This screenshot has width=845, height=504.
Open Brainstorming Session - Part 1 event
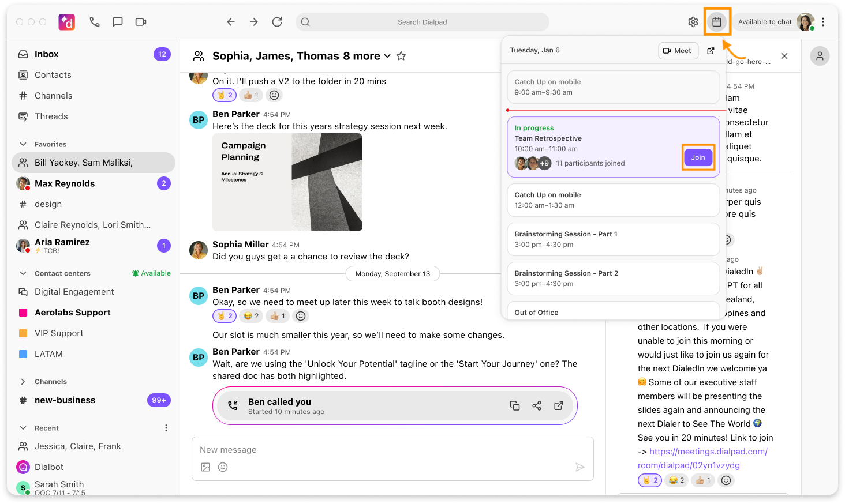click(x=614, y=239)
